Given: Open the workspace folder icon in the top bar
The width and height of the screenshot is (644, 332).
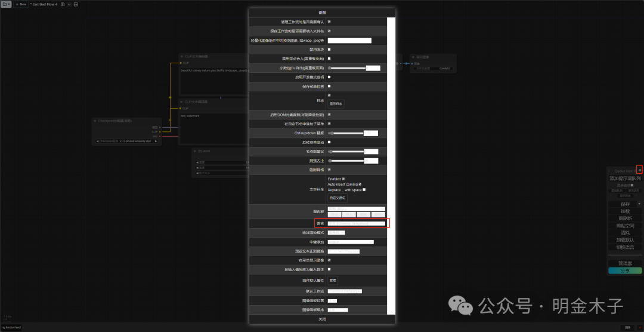Looking at the screenshot, I should tap(6, 4).
